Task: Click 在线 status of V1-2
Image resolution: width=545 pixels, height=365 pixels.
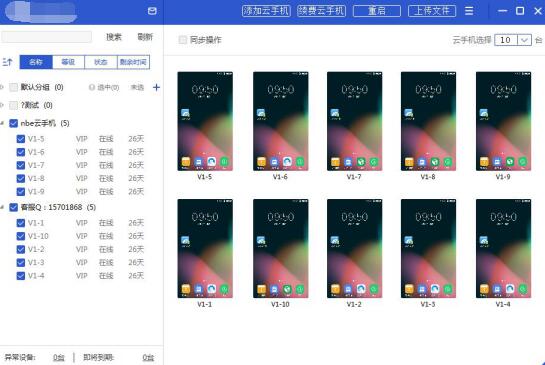Action: pyautogui.click(x=106, y=249)
